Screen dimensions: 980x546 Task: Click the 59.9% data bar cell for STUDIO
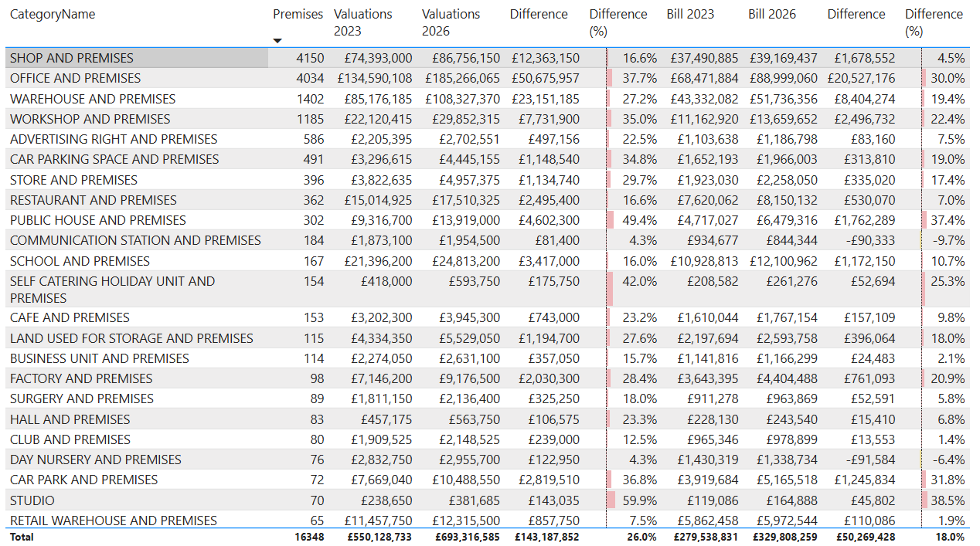[x=634, y=500]
